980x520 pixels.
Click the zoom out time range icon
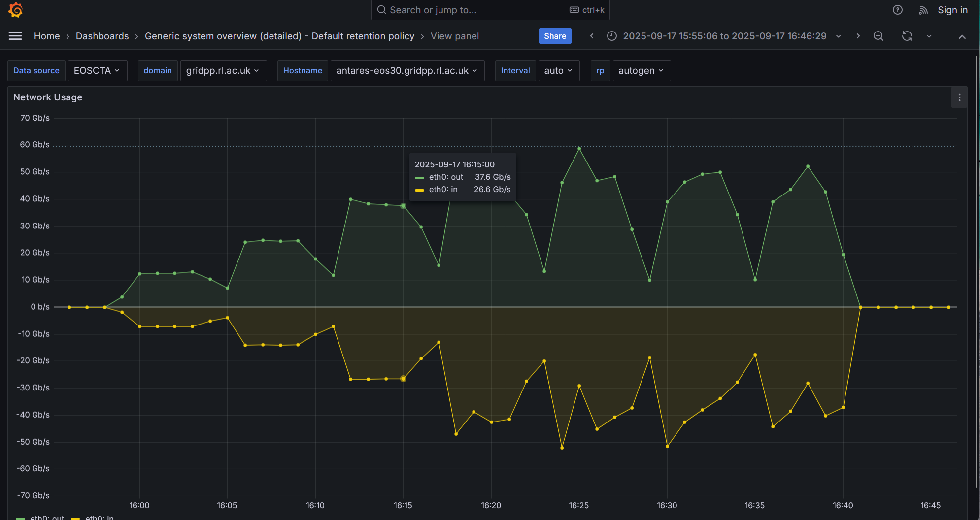[x=878, y=36]
